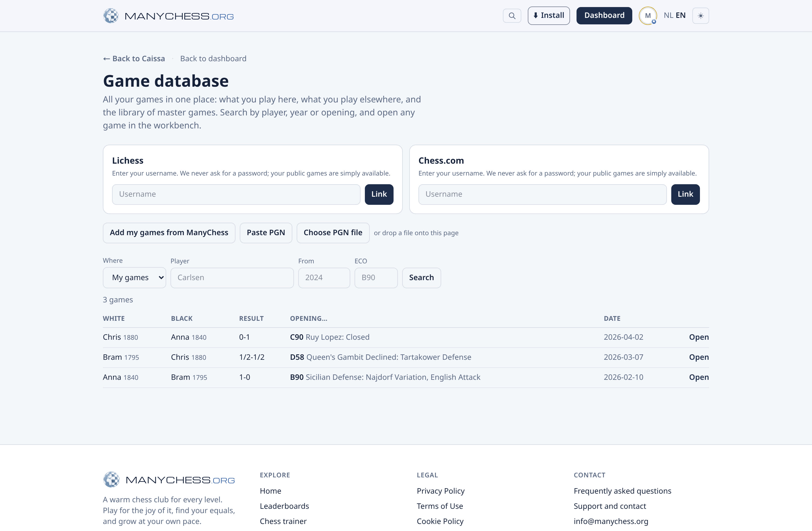Click Link button in Chess.com card
The width and height of the screenshot is (812, 531).
click(x=685, y=194)
